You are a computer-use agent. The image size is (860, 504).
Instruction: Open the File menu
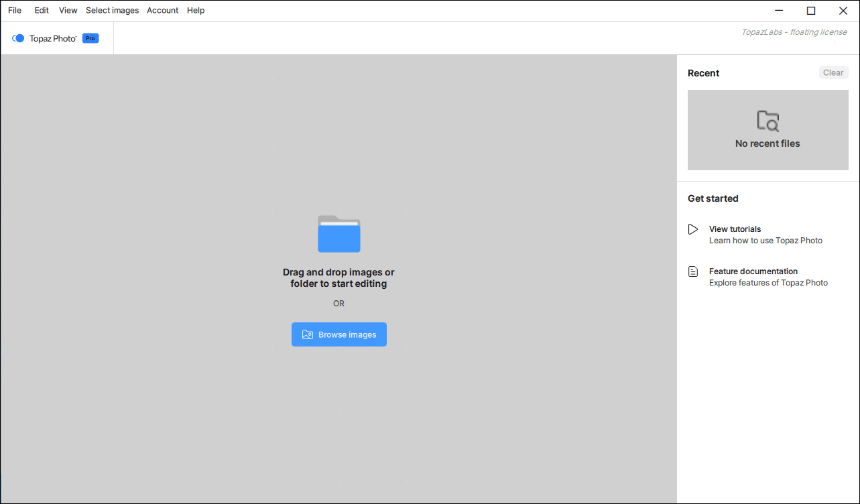pos(15,11)
